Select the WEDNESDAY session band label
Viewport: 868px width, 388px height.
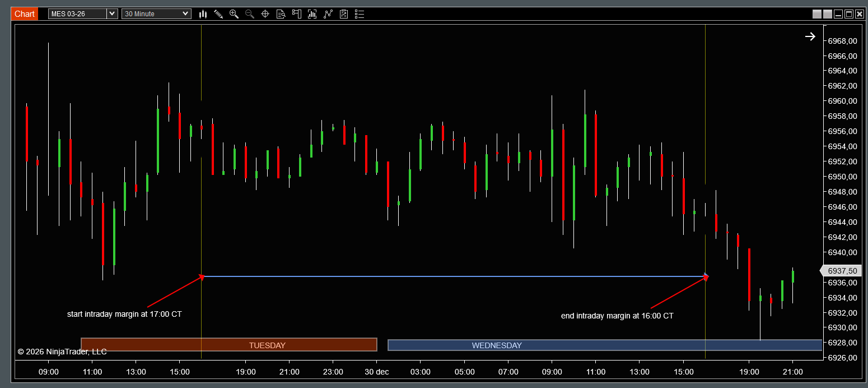click(496, 345)
